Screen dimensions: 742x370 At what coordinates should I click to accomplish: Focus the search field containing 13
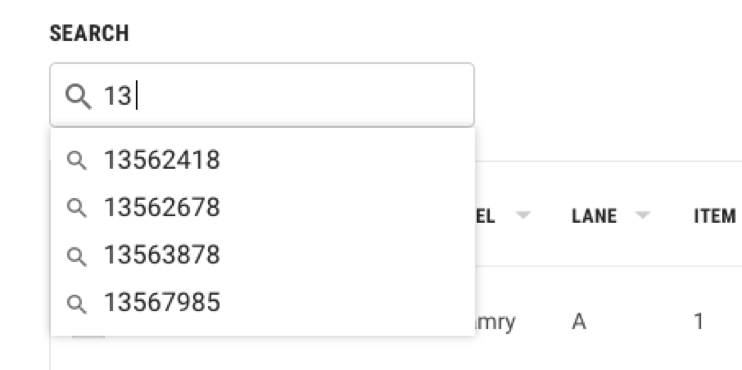262,95
